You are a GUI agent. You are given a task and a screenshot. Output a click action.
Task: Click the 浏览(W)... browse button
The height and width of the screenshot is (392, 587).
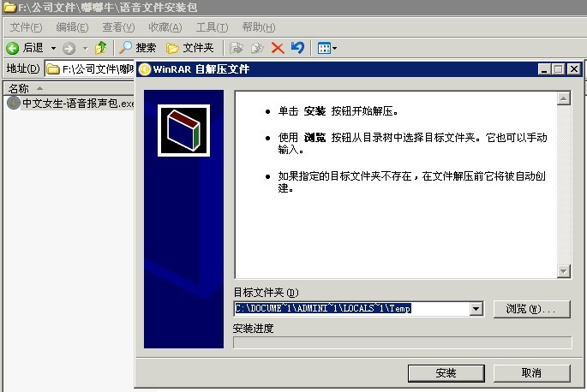click(x=531, y=309)
